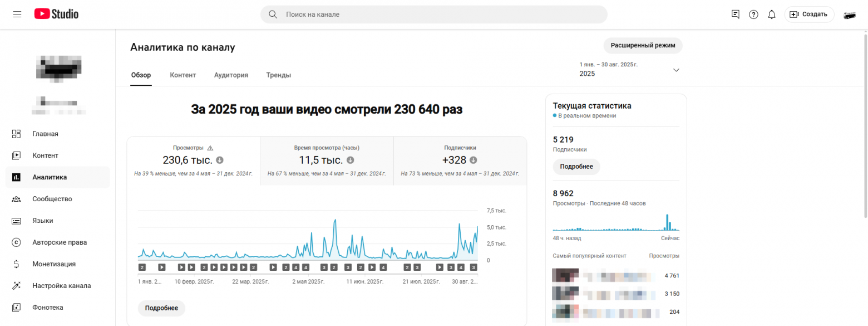Open the hamburger navigation menu

(17, 14)
